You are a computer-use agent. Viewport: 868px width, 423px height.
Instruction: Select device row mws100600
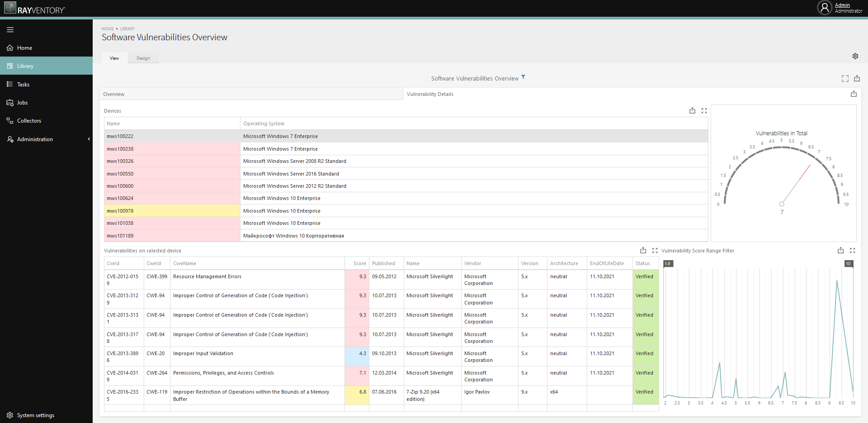coord(406,186)
